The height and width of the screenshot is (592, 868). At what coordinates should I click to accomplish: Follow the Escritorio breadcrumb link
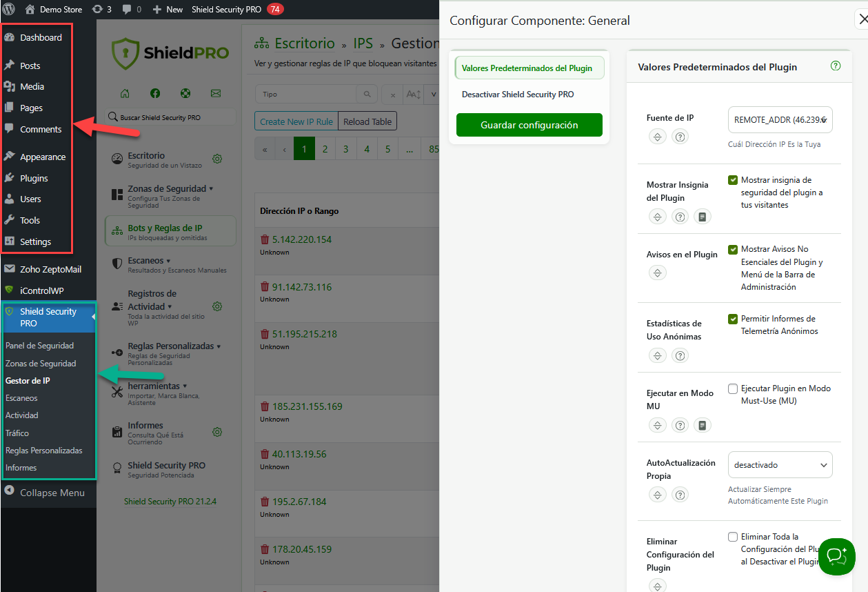pyautogui.click(x=304, y=43)
